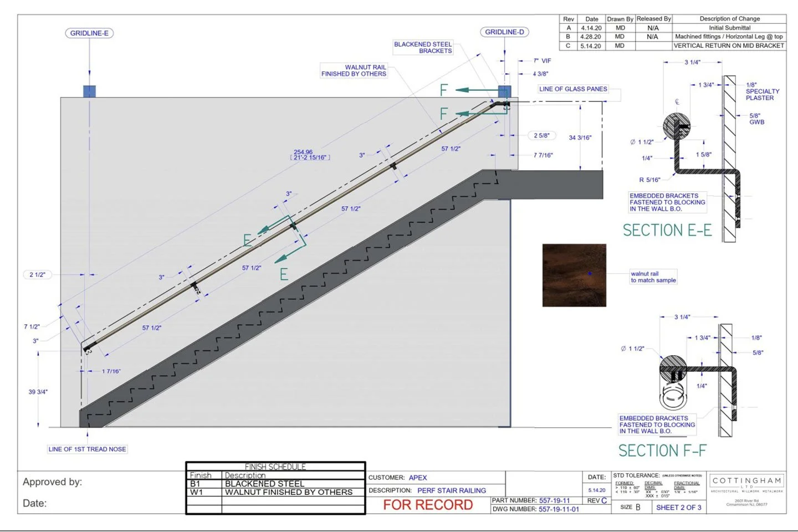Select the 'Initial Submittal' revision entry

point(729,28)
